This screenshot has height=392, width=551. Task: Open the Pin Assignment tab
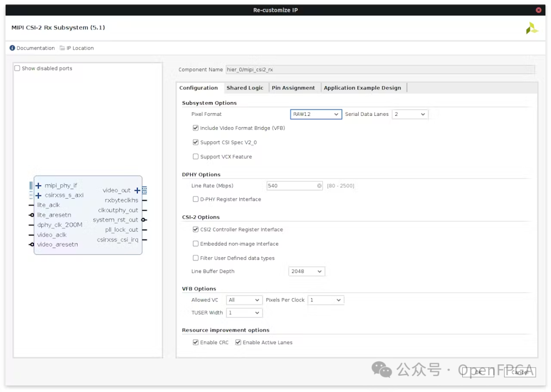point(293,88)
